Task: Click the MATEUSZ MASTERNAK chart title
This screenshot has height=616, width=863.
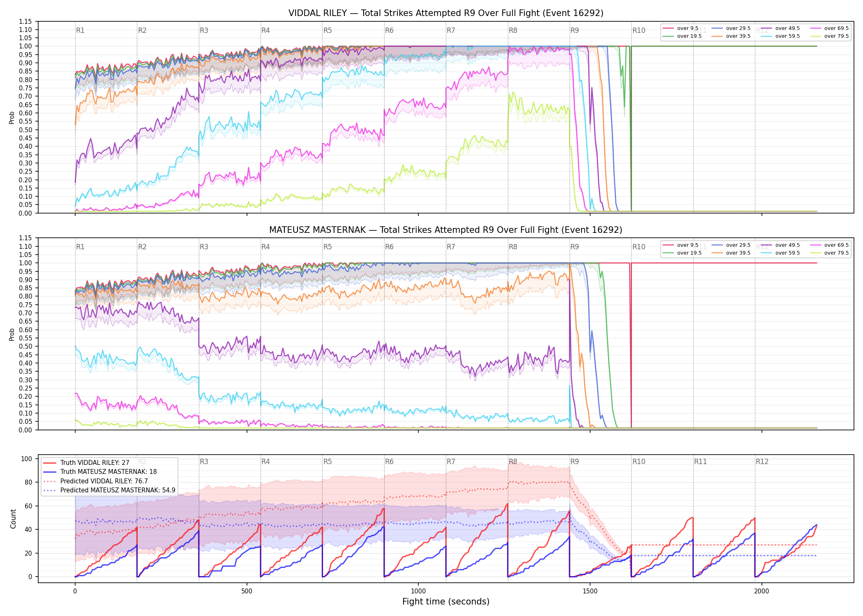Action: (446, 230)
